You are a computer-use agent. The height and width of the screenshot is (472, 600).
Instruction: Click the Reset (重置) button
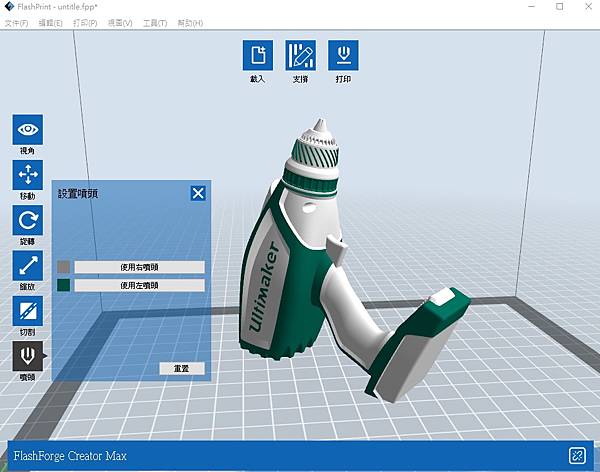coord(182,368)
